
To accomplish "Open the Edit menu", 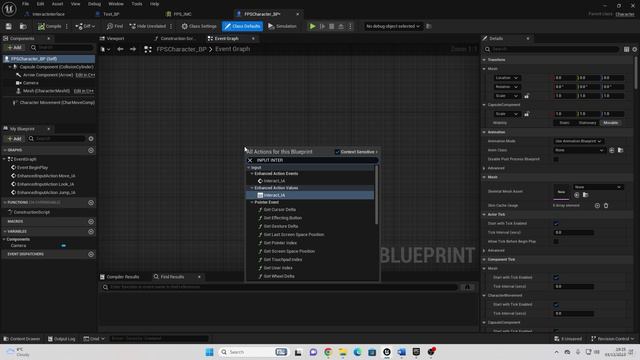I will click(x=40, y=4).
